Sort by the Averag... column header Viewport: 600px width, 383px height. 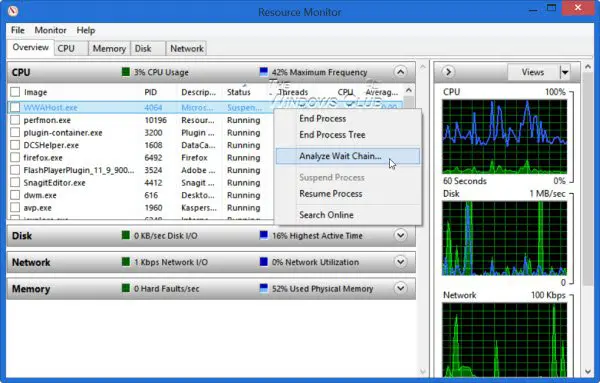point(382,92)
